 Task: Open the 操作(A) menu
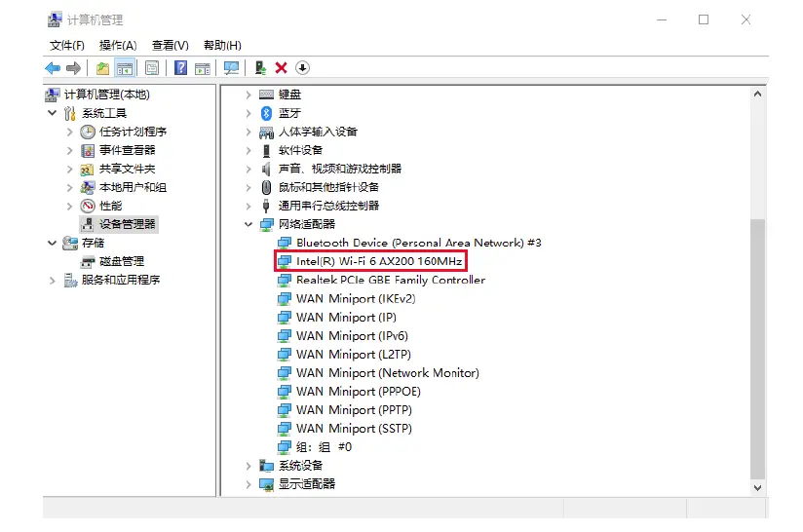pyautogui.click(x=118, y=46)
